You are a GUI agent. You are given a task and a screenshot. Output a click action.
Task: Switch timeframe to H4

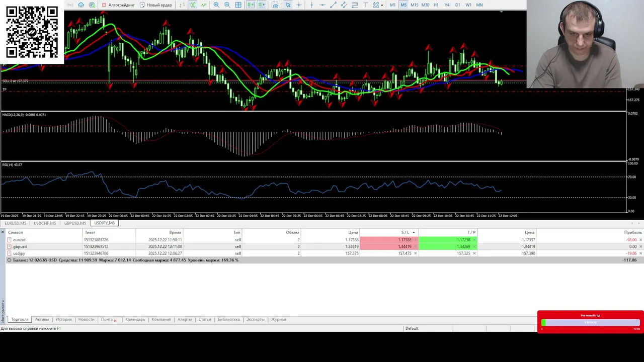coord(447,5)
